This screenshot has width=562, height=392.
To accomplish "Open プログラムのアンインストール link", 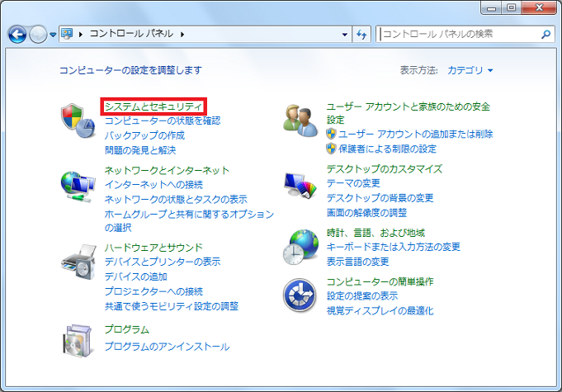I will [167, 347].
